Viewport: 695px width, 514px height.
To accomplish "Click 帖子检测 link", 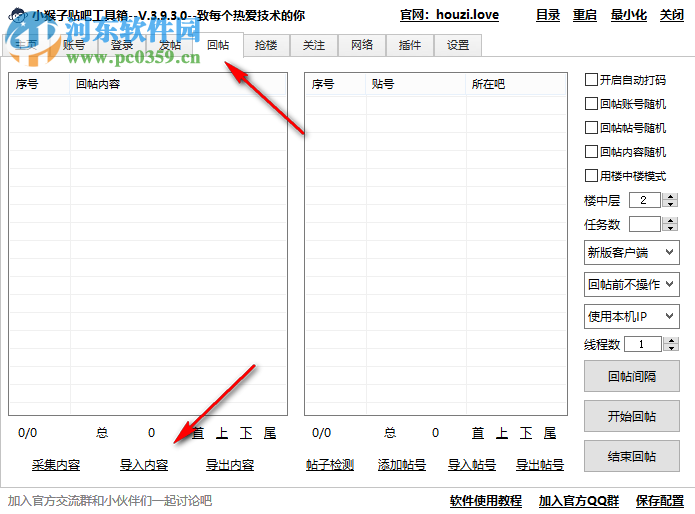I will pyautogui.click(x=330, y=465).
